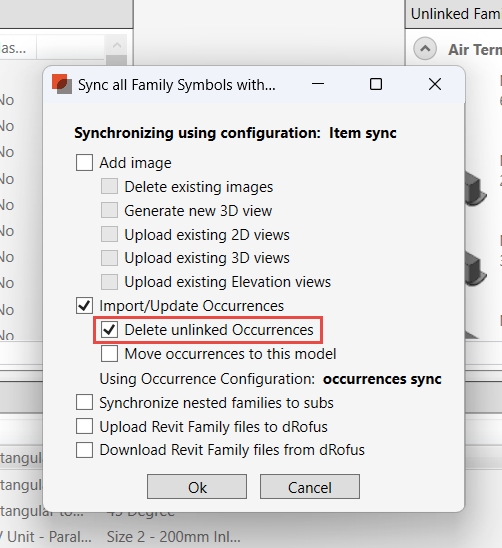Select the Size 2 - 200mm Inlet row

pos(173,537)
